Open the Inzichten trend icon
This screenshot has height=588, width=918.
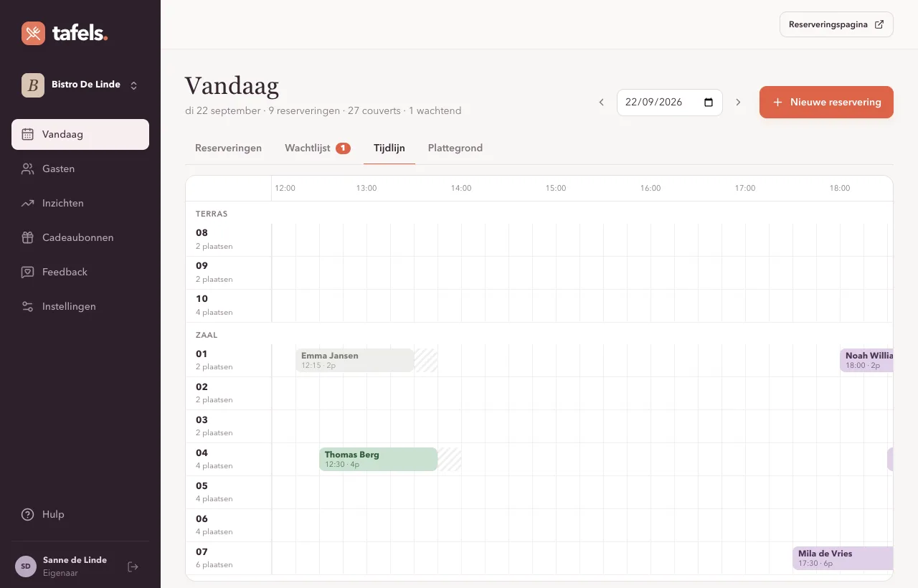click(x=28, y=203)
